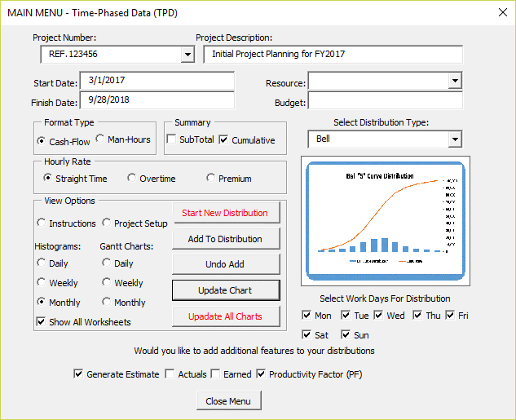Open the Select Distribution Type dropdown
The width and height of the screenshot is (516, 420).
[455, 139]
